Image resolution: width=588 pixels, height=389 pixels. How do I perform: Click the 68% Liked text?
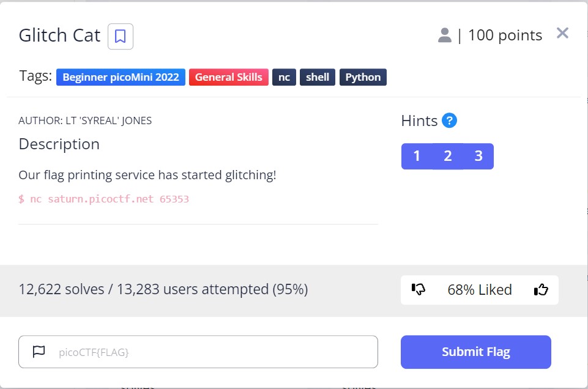click(480, 290)
